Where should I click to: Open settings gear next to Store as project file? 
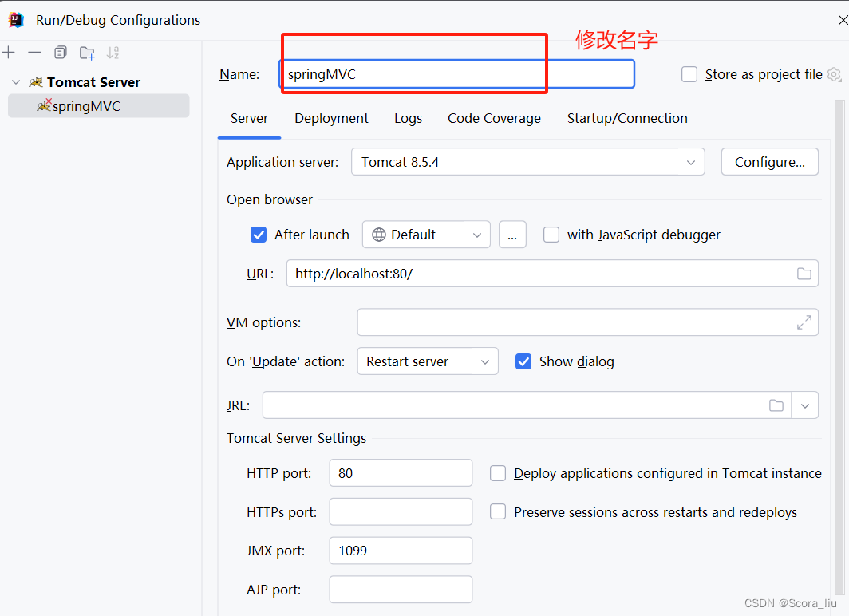tap(835, 75)
